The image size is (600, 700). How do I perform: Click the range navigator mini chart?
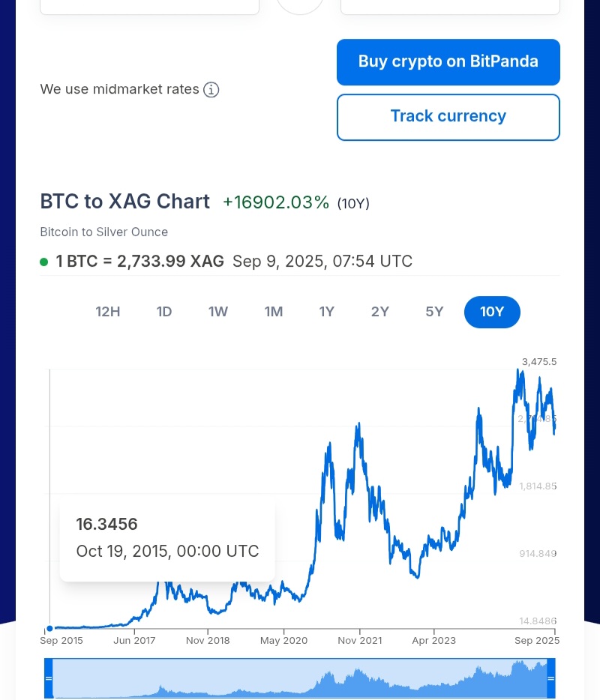(300, 678)
